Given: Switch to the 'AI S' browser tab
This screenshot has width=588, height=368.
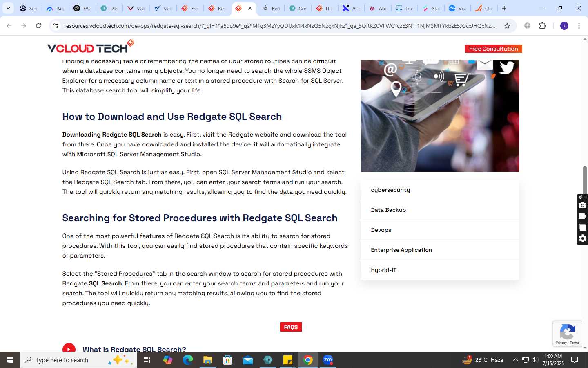Looking at the screenshot, I should (352, 8).
